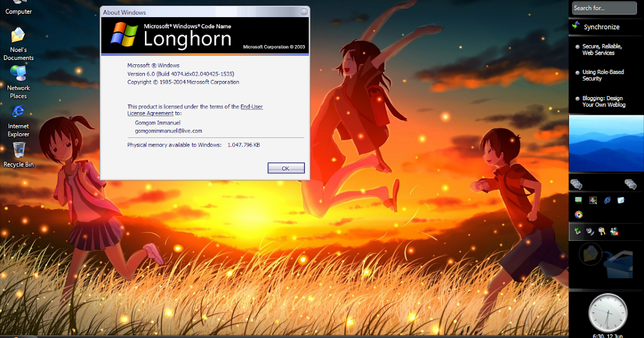
Task: Click the volume speaker icon in the sidebar tray
Action: (590, 231)
